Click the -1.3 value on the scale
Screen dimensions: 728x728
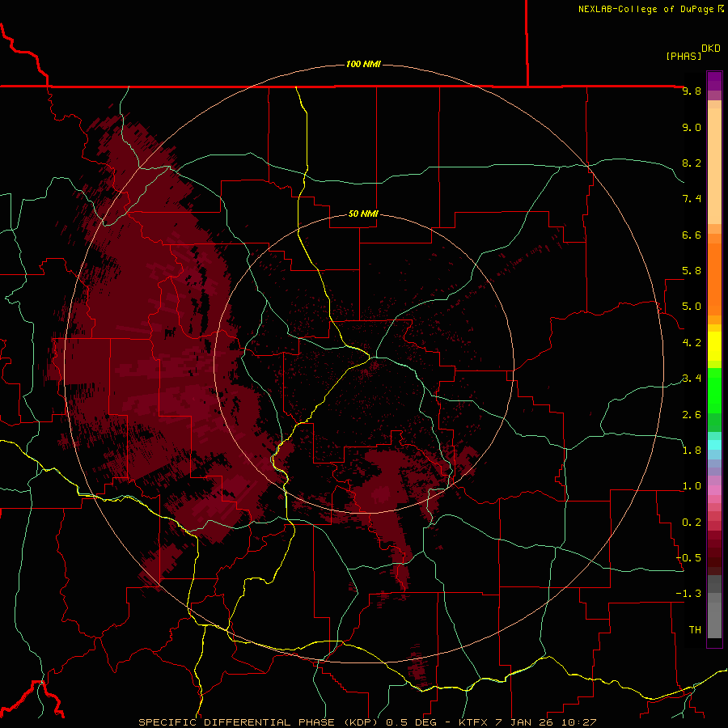[688, 594]
